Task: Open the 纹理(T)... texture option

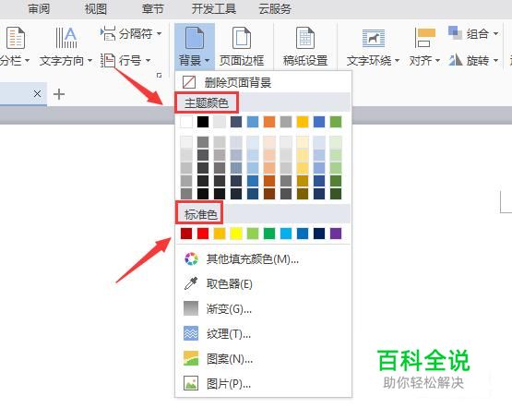Action: pos(263,334)
